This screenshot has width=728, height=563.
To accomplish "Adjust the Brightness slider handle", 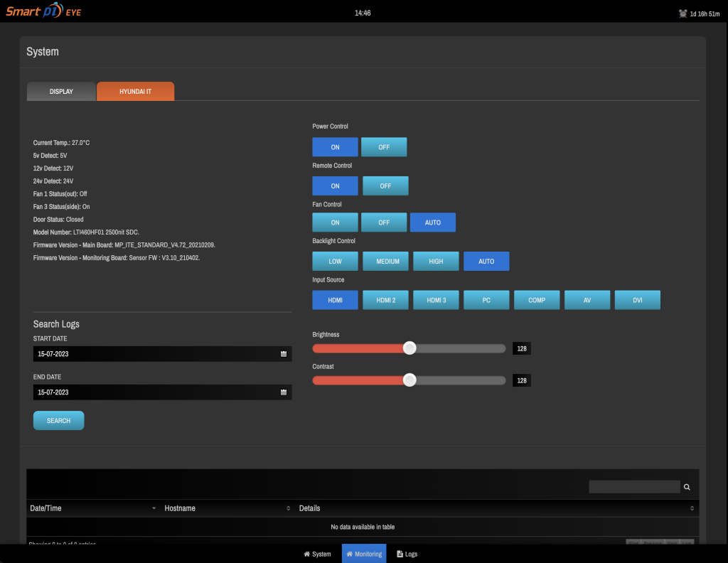I will point(409,348).
